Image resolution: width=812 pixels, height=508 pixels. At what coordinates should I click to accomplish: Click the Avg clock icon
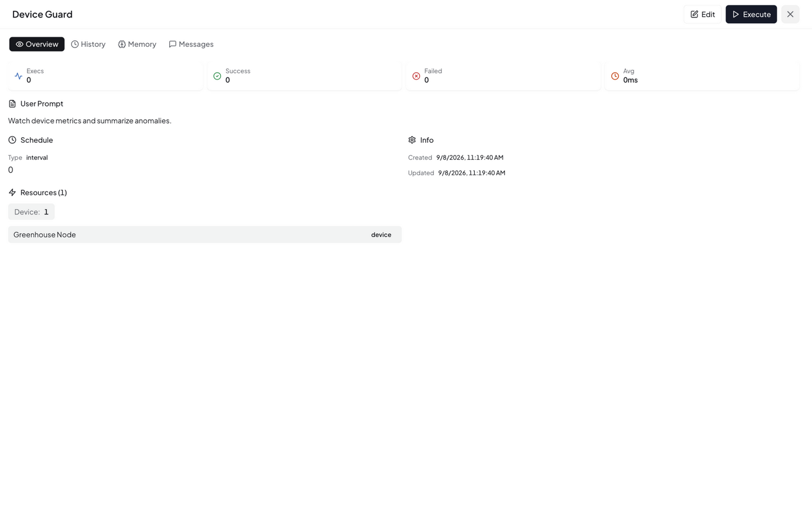pos(615,76)
